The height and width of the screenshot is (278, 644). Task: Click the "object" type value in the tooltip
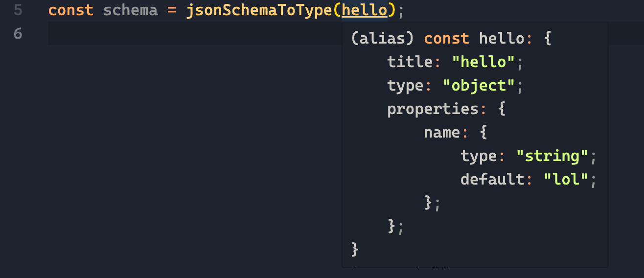pyautogui.click(x=479, y=86)
